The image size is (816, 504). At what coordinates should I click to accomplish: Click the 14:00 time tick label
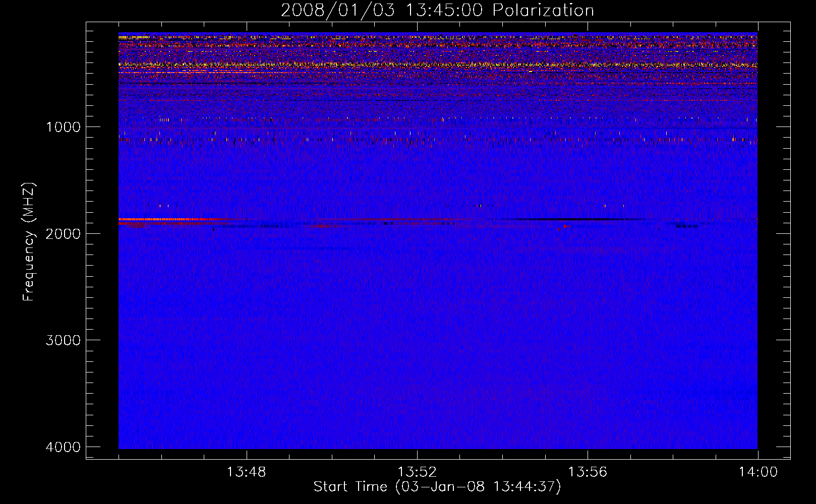758,472
